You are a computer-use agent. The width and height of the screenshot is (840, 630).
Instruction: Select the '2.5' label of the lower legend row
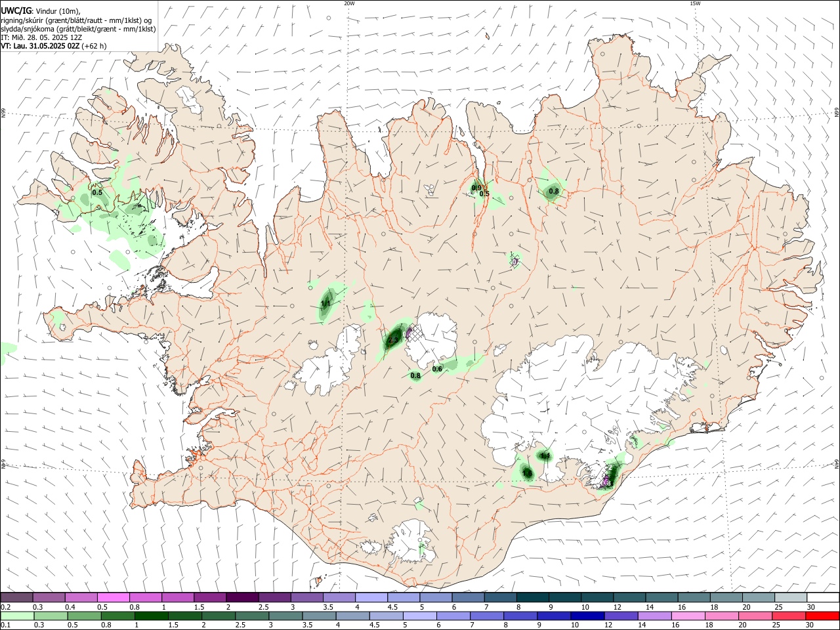[x=239, y=625]
